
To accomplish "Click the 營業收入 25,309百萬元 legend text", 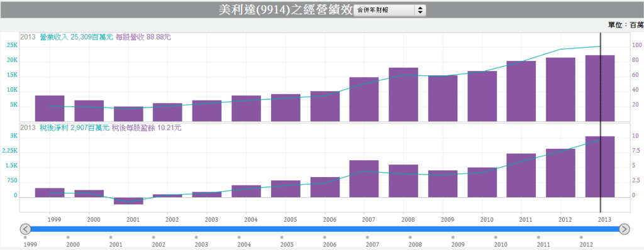I will tap(76, 37).
